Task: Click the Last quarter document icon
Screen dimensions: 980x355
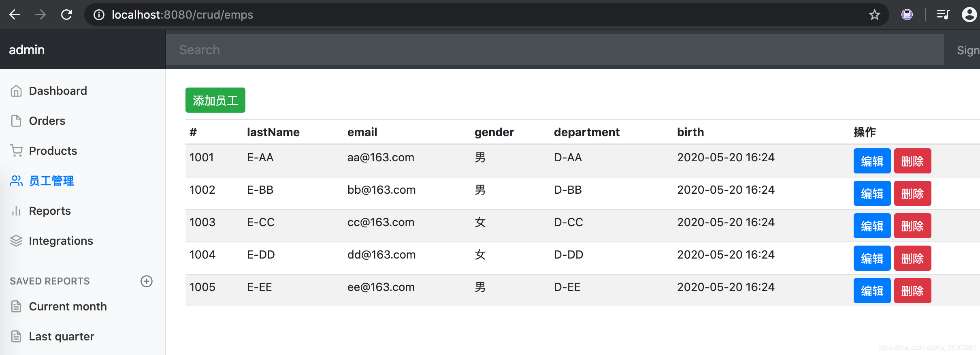Action: coord(16,336)
